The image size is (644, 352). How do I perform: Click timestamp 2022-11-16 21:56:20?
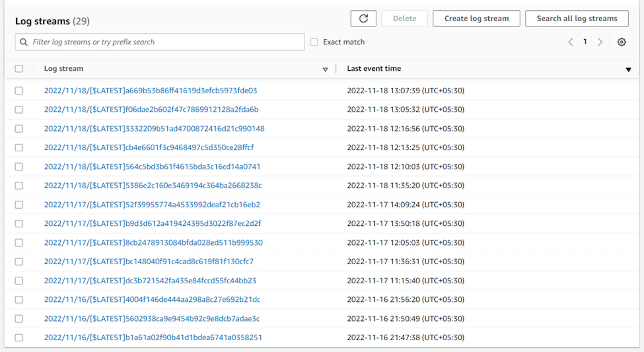(x=406, y=300)
